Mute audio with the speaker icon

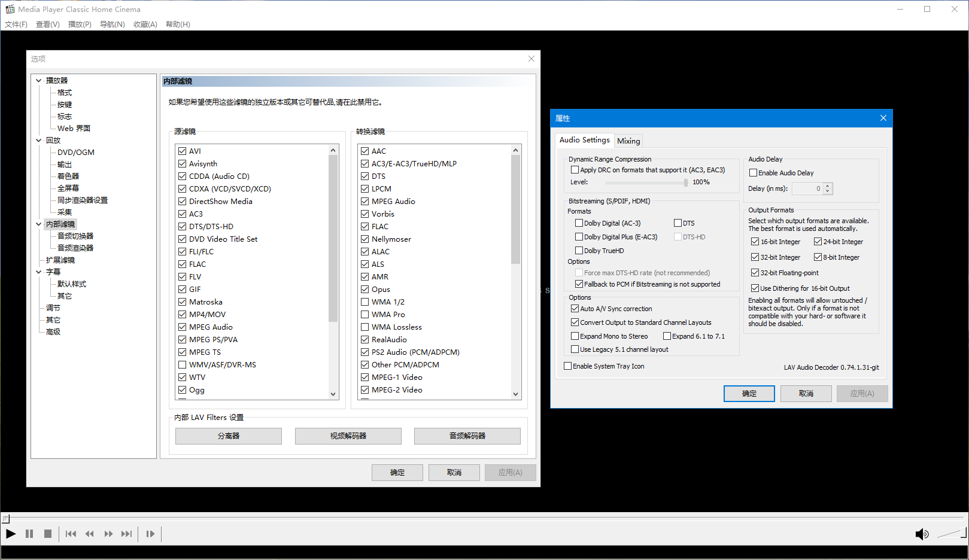tap(921, 534)
